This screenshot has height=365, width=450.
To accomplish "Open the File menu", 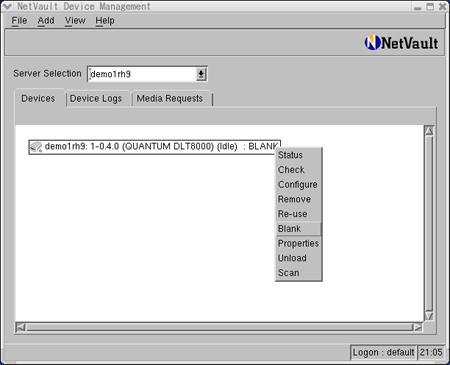I will [19, 21].
